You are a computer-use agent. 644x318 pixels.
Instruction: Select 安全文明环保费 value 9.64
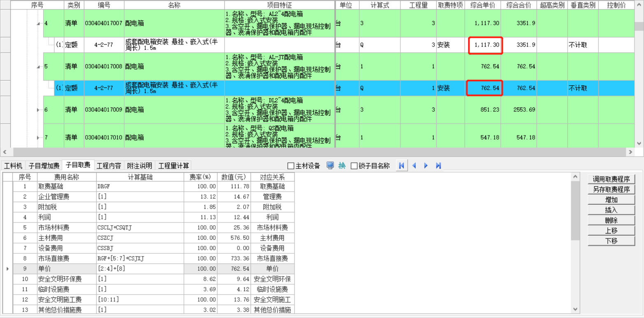pos(234,279)
